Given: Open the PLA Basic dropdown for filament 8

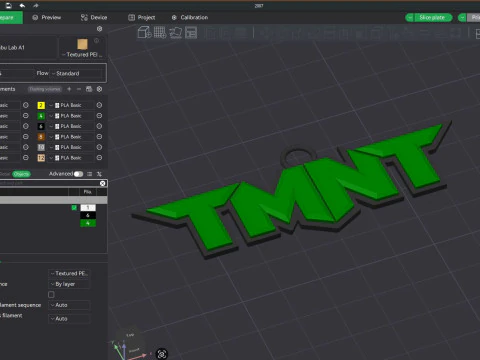Looking at the screenshot, I should point(71,137).
